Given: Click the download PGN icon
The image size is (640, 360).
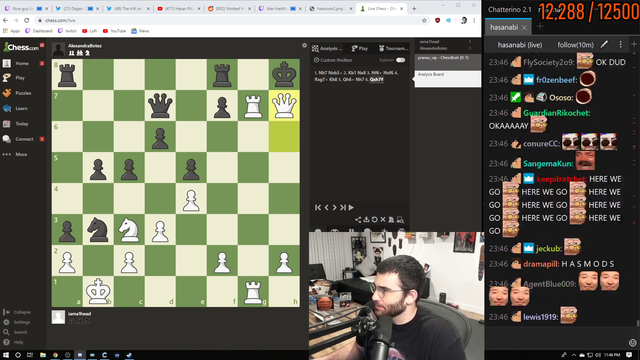Looking at the screenshot, I should [367, 220].
